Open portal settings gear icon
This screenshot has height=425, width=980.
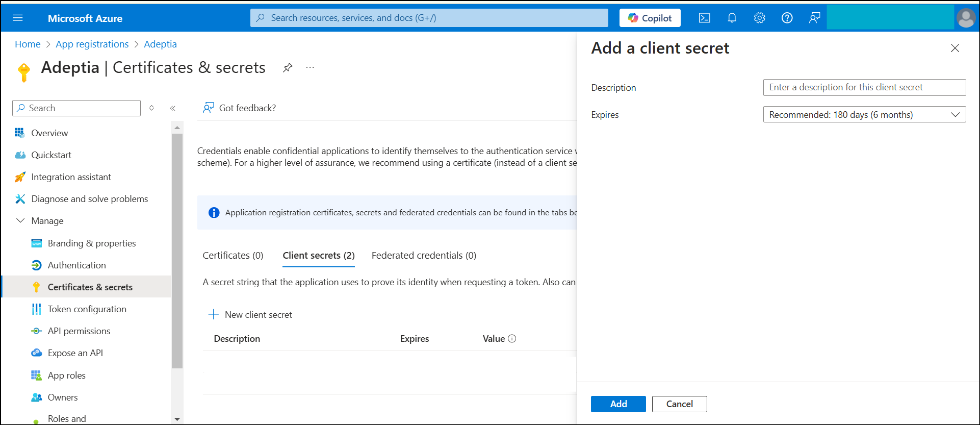click(759, 18)
